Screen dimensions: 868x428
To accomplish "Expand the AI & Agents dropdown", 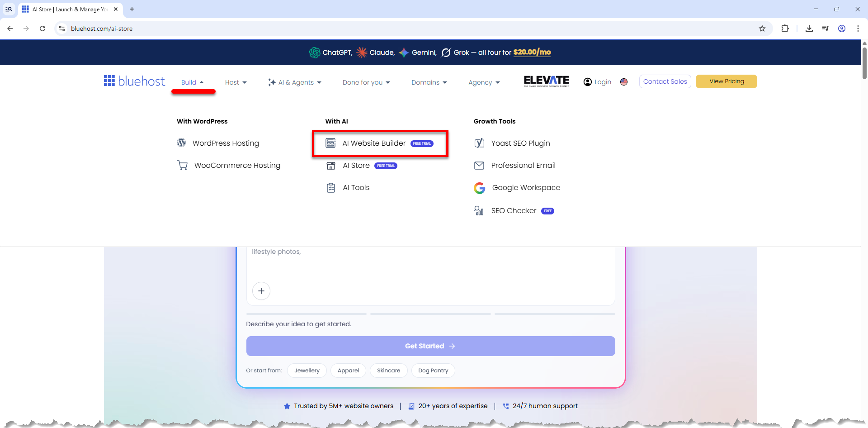I will (295, 82).
